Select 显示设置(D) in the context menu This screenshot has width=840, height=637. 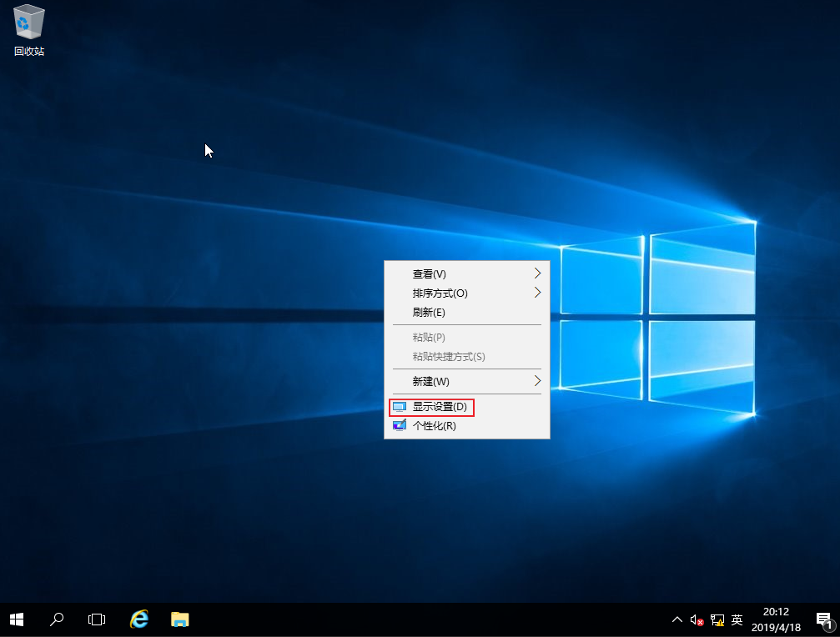pyautogui.click(x=467, y=407)
